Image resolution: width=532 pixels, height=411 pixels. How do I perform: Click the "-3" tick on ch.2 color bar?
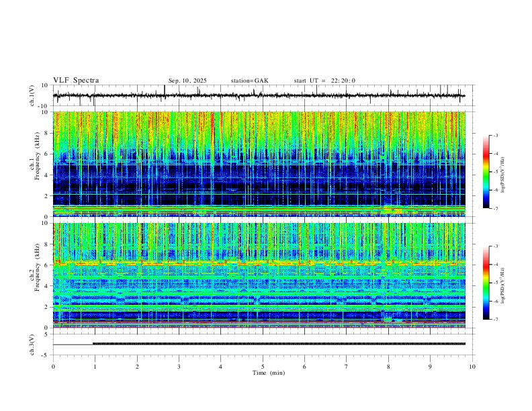click(x=495, y=246)
